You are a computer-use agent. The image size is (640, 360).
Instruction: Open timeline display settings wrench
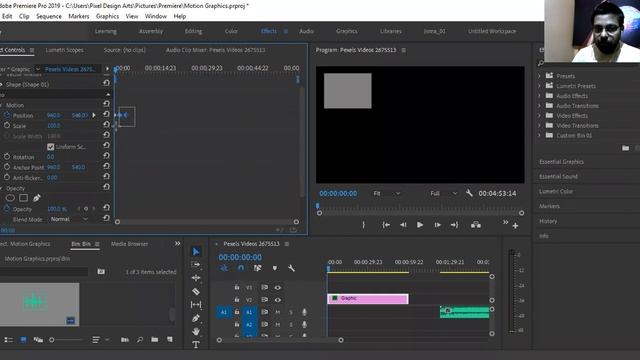[291, 268]
